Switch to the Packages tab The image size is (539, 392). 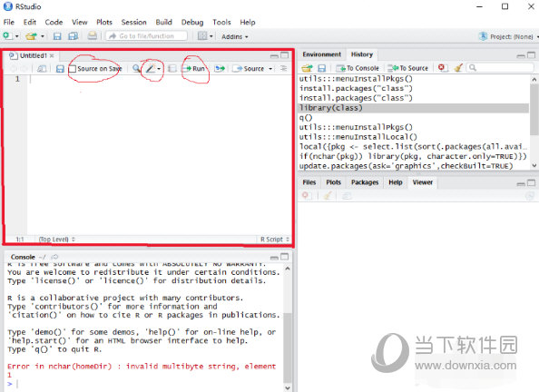365,182
